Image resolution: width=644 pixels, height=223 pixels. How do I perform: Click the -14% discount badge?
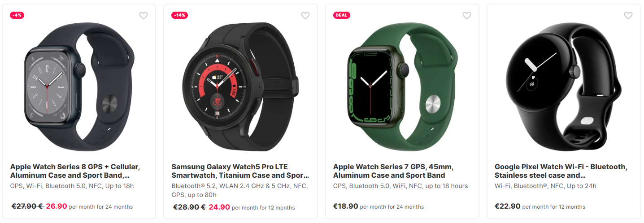pos(179,15)
